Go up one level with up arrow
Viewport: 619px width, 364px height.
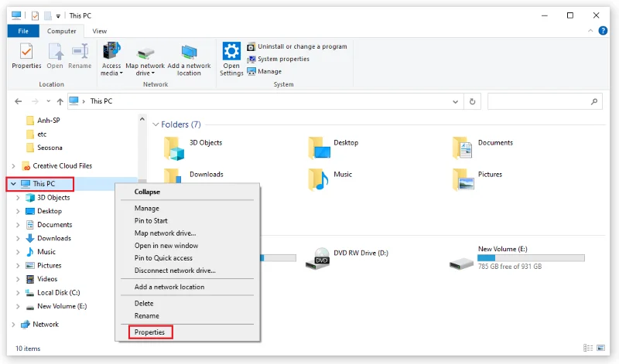click(x=60, y=101)
